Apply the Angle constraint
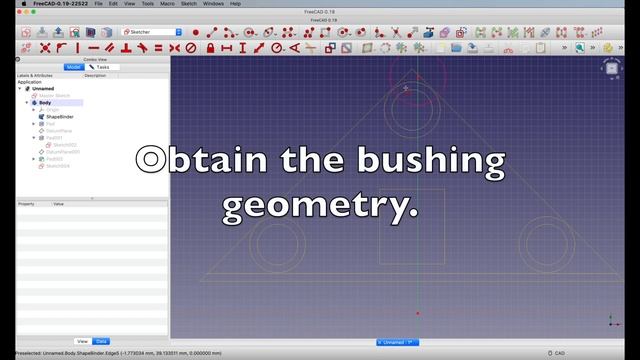The height and width of the screenshot is (360, 640). pyautogui.click(x=295, y=48)
